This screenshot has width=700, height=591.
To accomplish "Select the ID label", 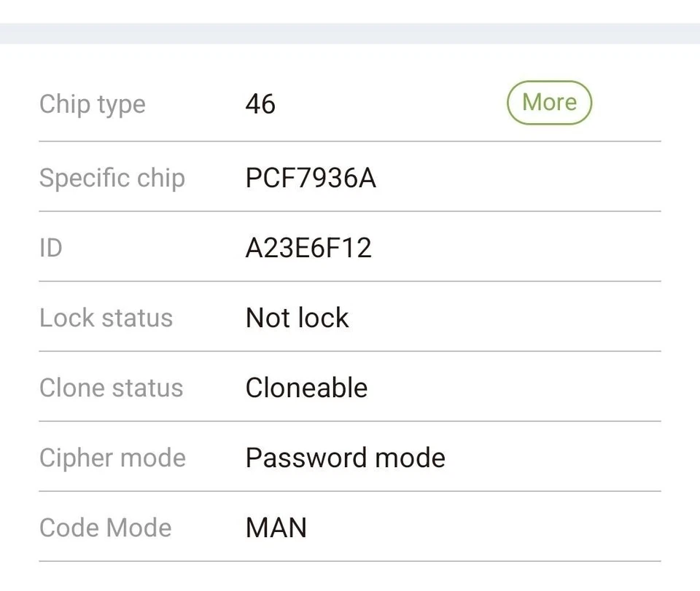I will tap(51, 248).
